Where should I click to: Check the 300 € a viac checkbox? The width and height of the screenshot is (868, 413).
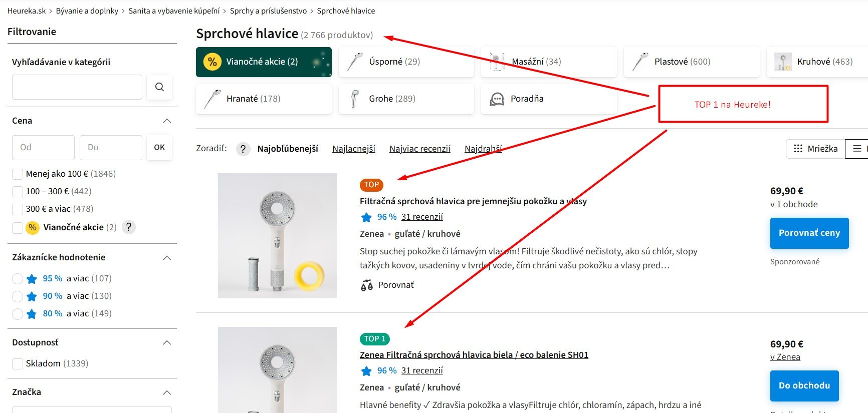point(18,209)
